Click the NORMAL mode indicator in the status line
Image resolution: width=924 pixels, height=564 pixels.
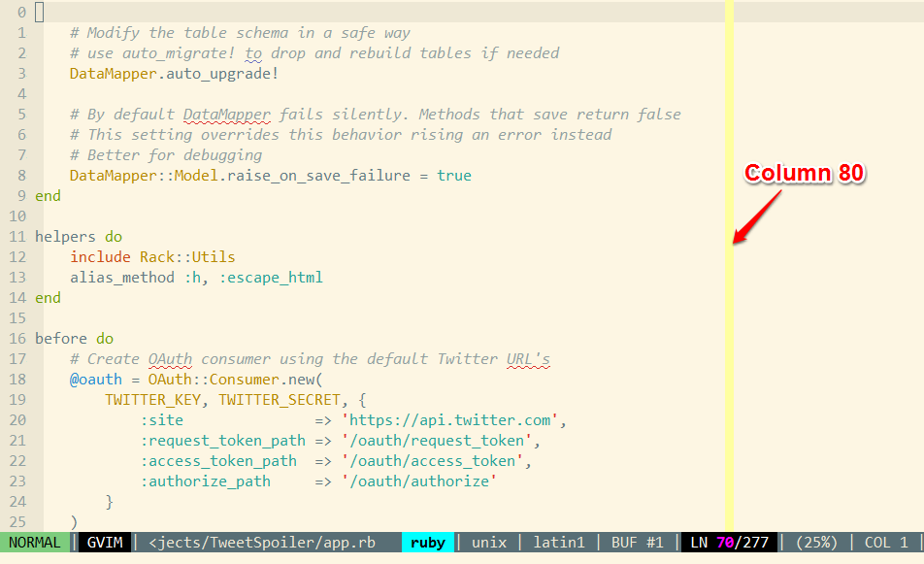click(x=36, y=543)
